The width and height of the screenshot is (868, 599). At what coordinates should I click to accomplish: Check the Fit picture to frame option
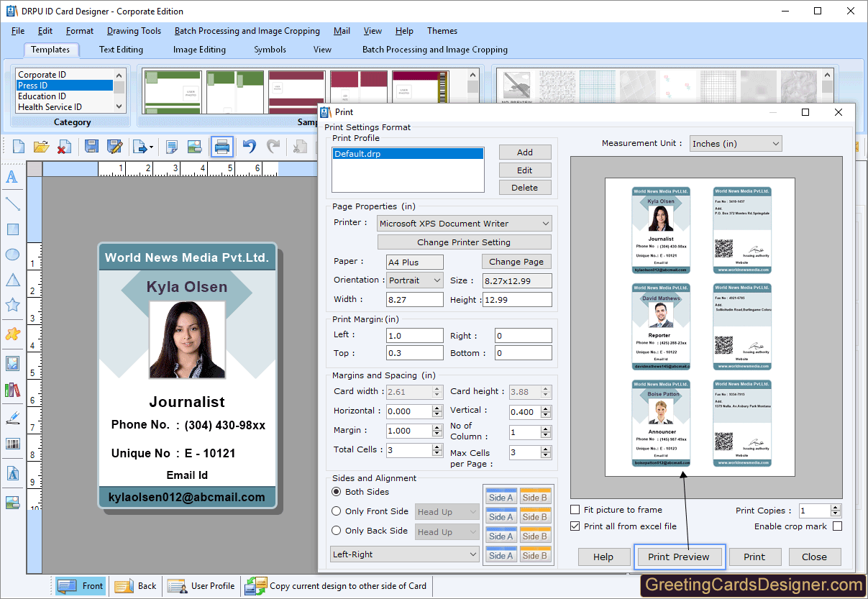click(574, 509)
